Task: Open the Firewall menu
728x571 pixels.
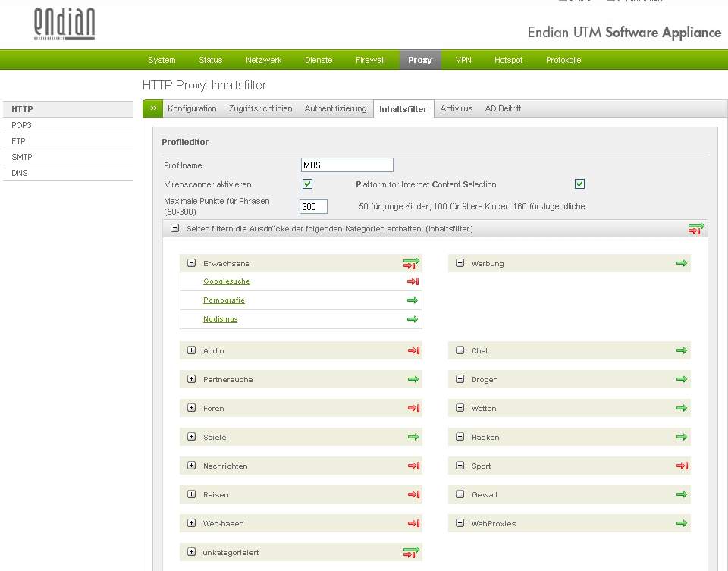Action: pyautogui.click(x=370, y=60)
